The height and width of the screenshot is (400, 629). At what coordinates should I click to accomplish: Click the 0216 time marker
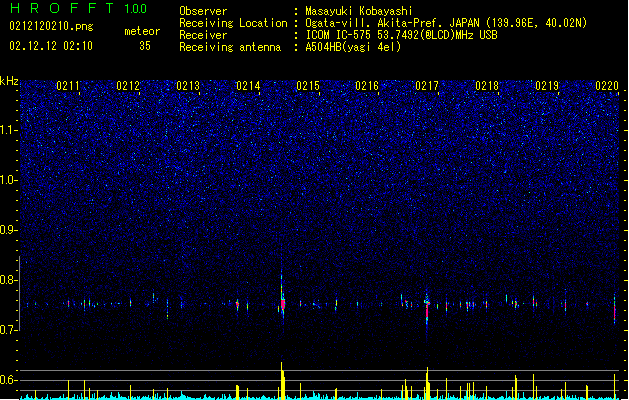click(x=367, y=86)
